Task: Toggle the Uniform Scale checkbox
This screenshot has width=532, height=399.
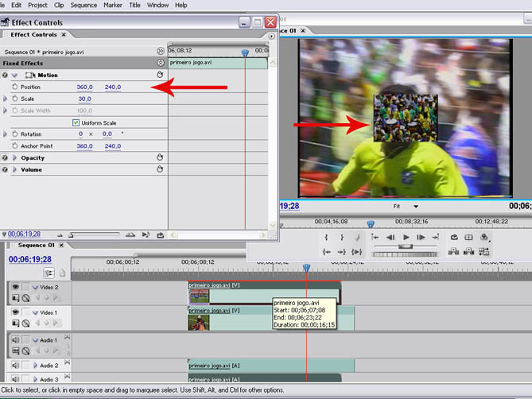Action: point(76,122)
